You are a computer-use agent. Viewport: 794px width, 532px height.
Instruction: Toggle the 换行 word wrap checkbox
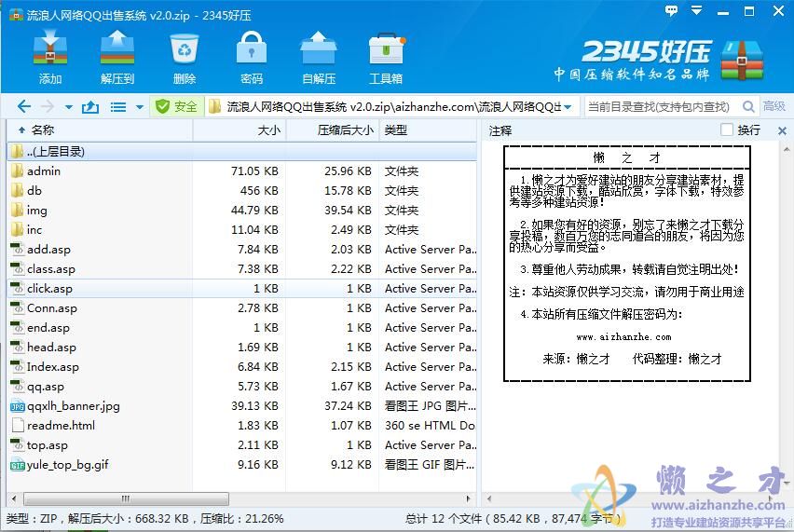727,130
